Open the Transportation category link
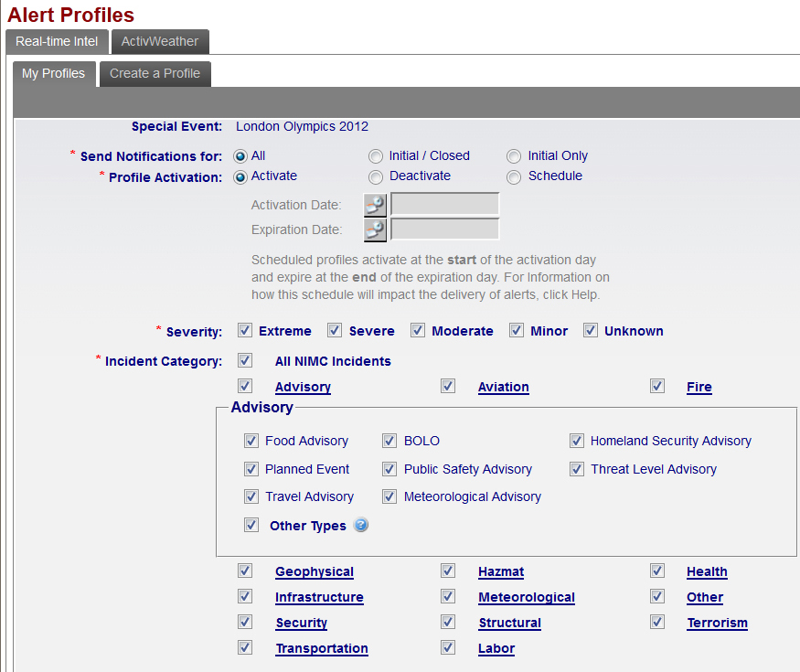 [321, 648]
